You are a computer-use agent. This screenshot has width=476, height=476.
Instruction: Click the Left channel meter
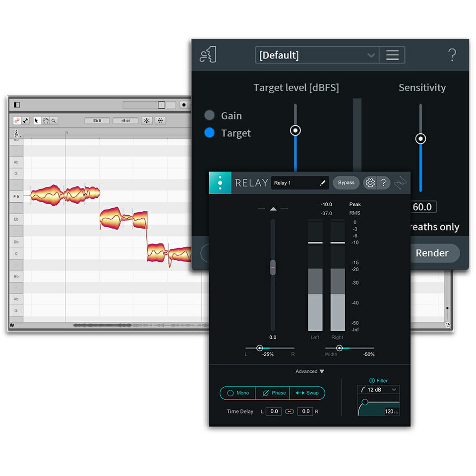(x=315, y=276)
